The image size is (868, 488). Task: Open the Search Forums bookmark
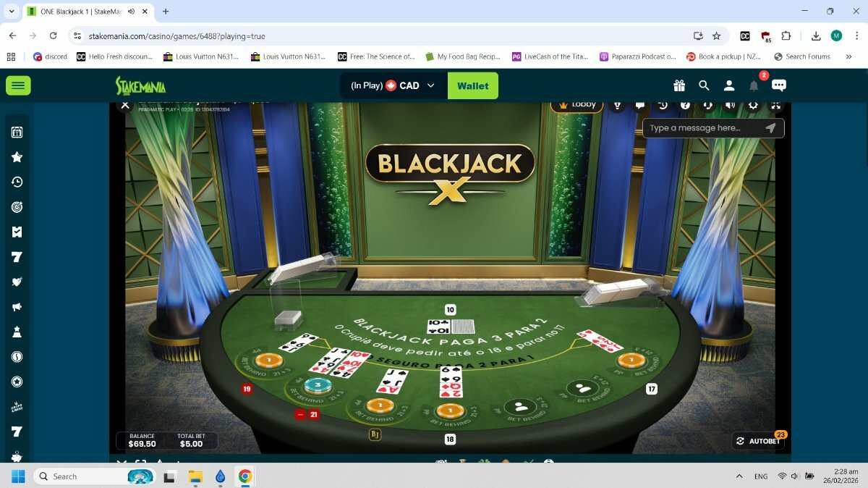coord(801,56)
